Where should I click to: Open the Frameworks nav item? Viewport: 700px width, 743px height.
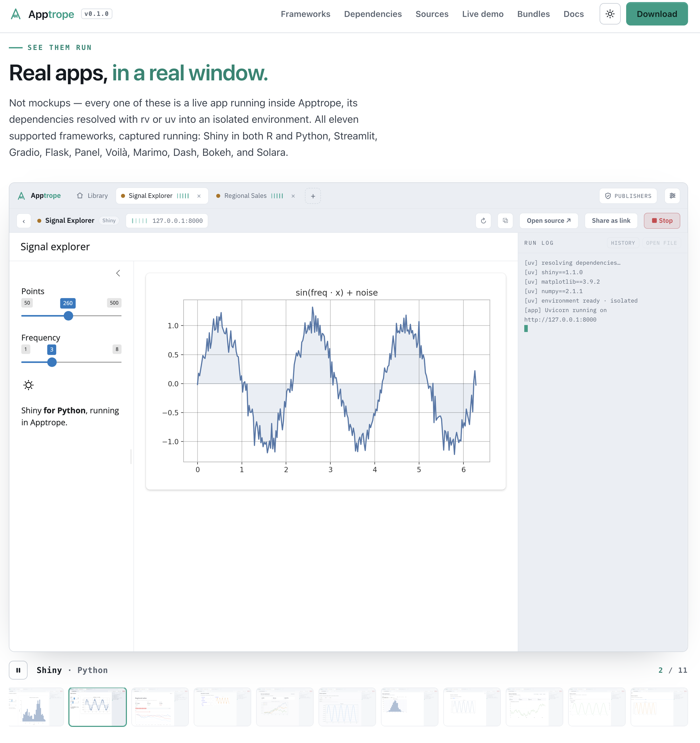pos(305,14)
